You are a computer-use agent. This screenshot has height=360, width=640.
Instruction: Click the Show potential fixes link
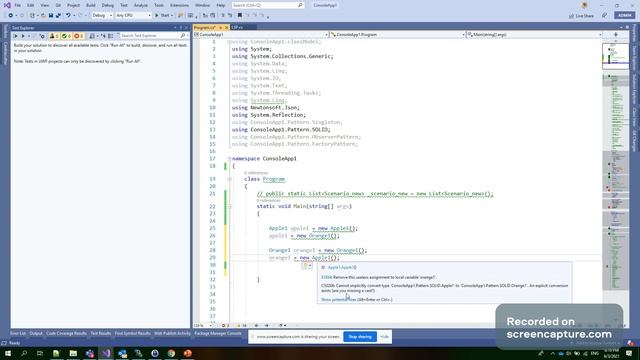click(339, 300)
